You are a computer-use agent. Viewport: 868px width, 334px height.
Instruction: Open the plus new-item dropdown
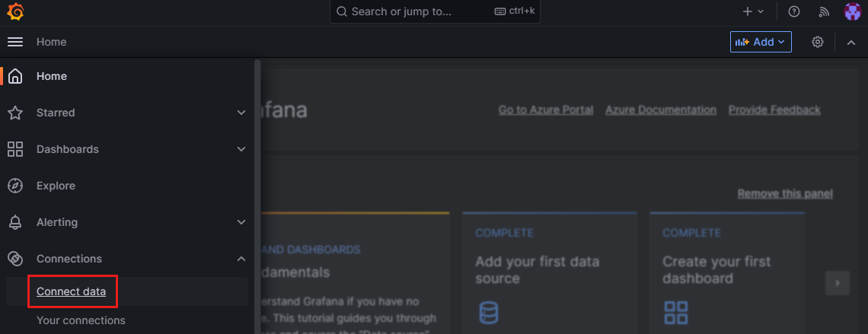click(753, 11)
